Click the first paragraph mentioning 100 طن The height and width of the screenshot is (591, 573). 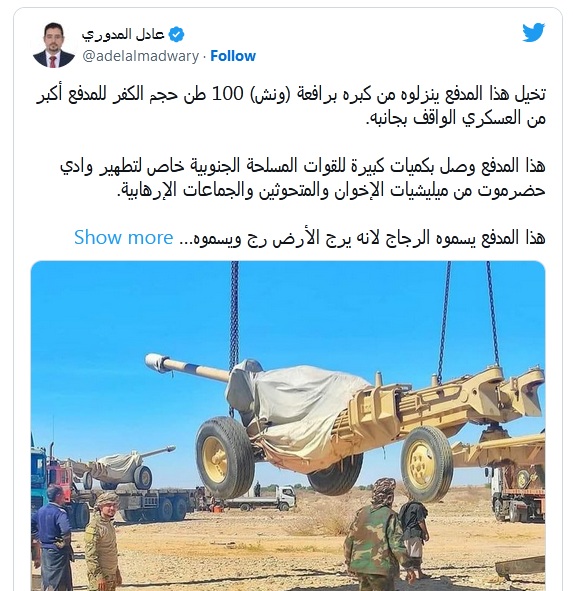click(291, 106)
